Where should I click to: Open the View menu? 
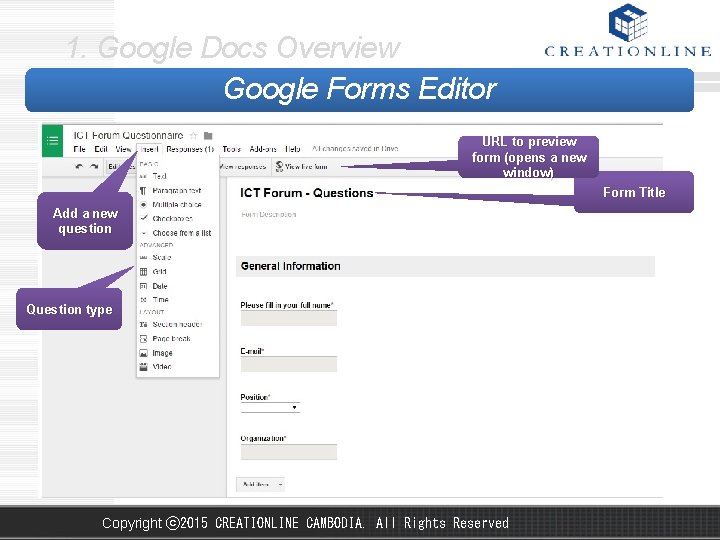pyautogui.click(x=123, y=149)
